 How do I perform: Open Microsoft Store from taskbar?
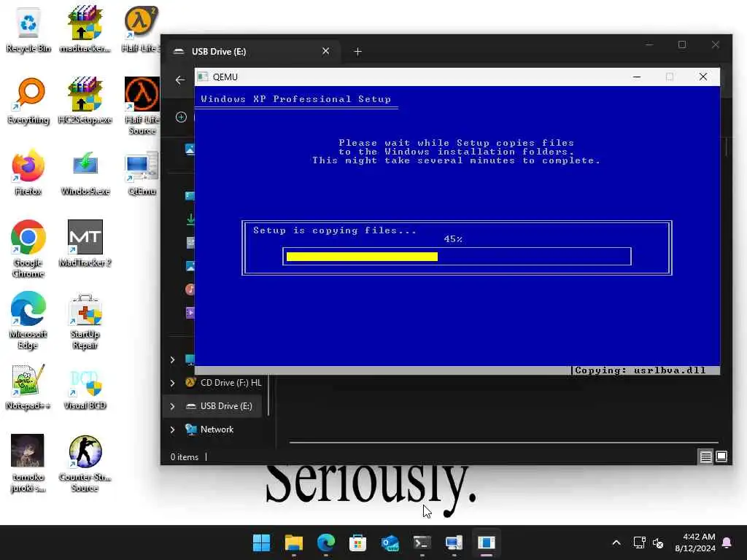point(357,542)
